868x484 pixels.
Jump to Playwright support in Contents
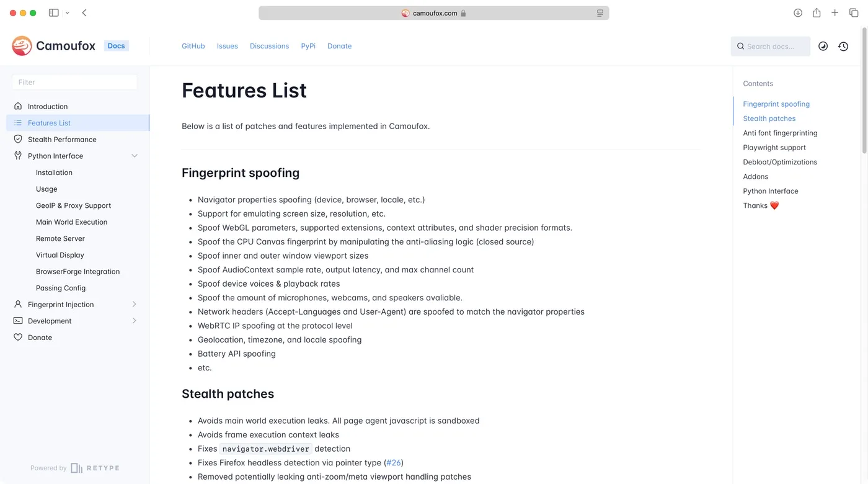pos(774,148)
